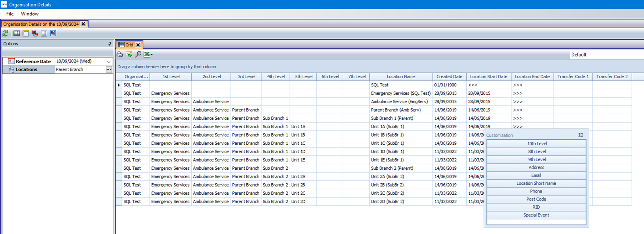Close the Customization window
This screenshot has height=234, width=644.
pyautogui.click(x=580, y=135)
